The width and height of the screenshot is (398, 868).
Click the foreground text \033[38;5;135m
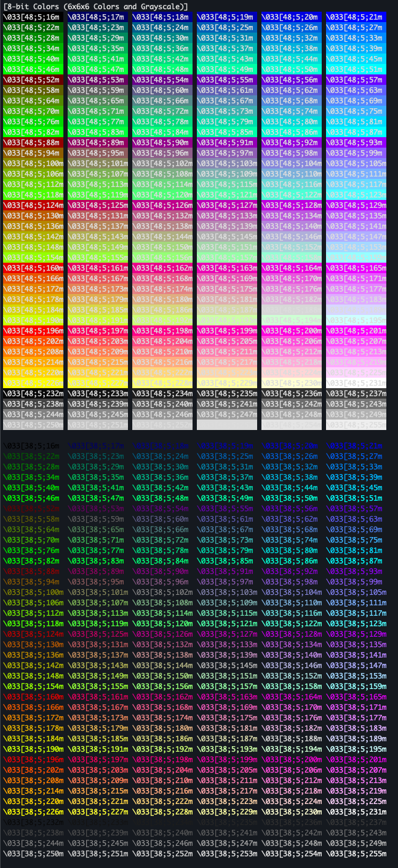click(356, 645)
